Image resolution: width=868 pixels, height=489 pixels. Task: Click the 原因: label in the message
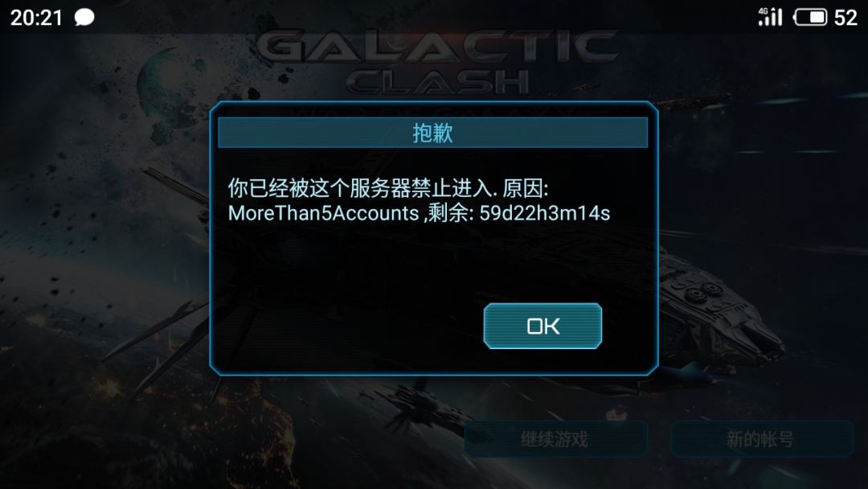(526, 189)
